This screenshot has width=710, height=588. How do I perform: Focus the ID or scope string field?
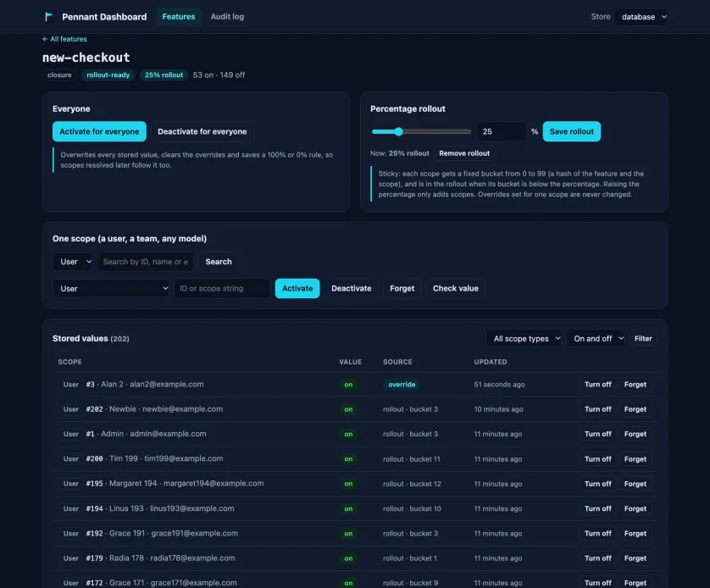222,288
